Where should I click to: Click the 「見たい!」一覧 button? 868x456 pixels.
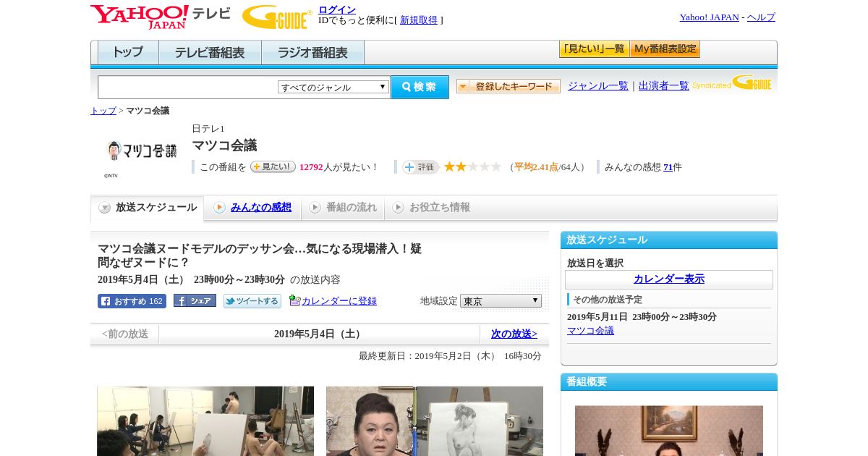click(x=594, y=49)
